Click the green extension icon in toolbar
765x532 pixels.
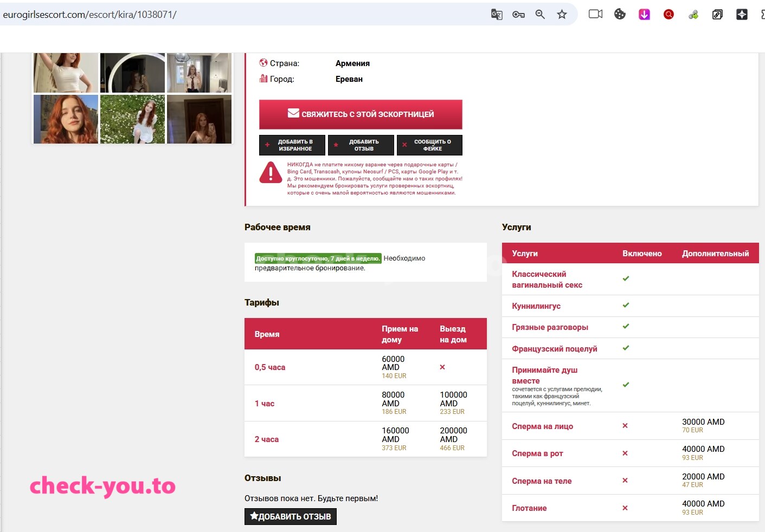click(693, 15)
